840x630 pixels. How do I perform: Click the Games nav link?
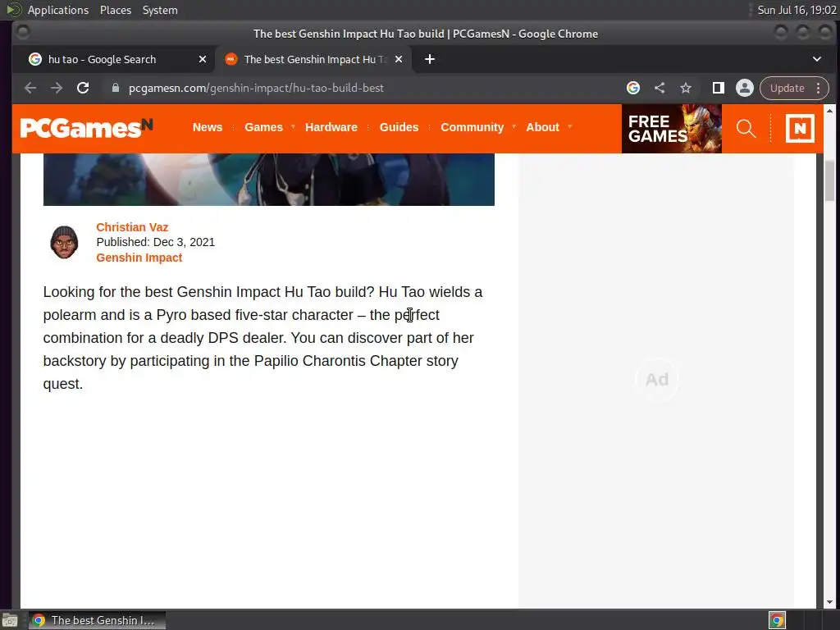[x=263, y=127]
